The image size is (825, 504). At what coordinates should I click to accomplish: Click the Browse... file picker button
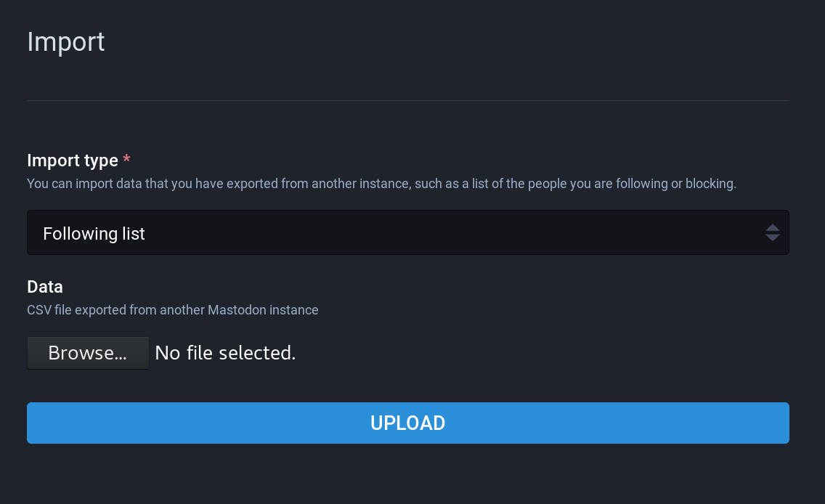(87, 352)
